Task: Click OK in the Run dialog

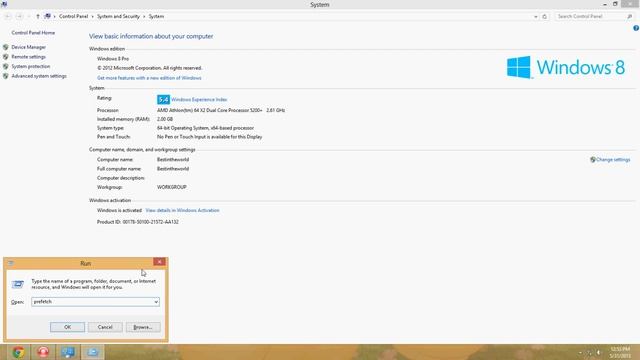Action: [x=67, y=327]
